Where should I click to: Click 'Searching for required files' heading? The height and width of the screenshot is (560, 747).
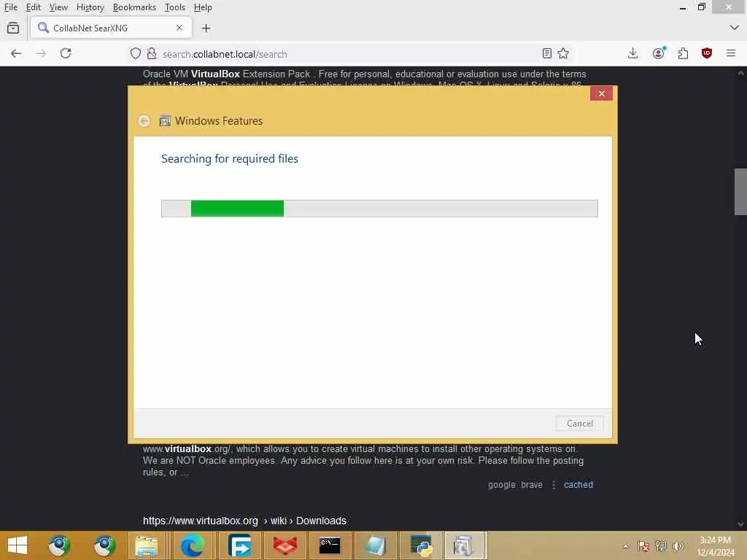(x=230, y=158)
